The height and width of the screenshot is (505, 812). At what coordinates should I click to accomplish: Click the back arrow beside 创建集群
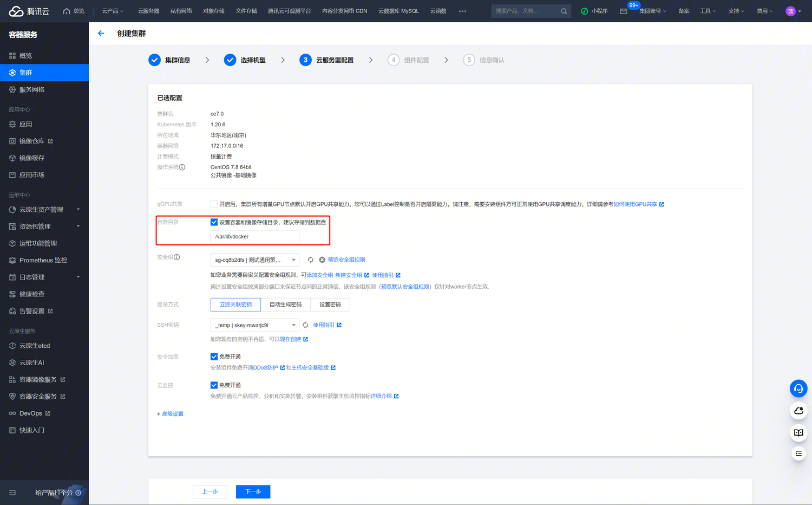[101, 34]
